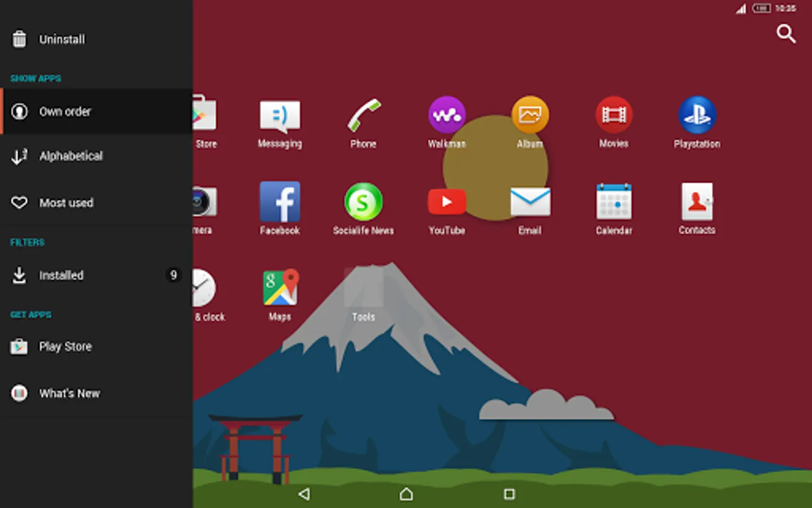Select Uninstall in the drawer menu
Viewport: 812px width, 508px height.
[x=96, y=40]
